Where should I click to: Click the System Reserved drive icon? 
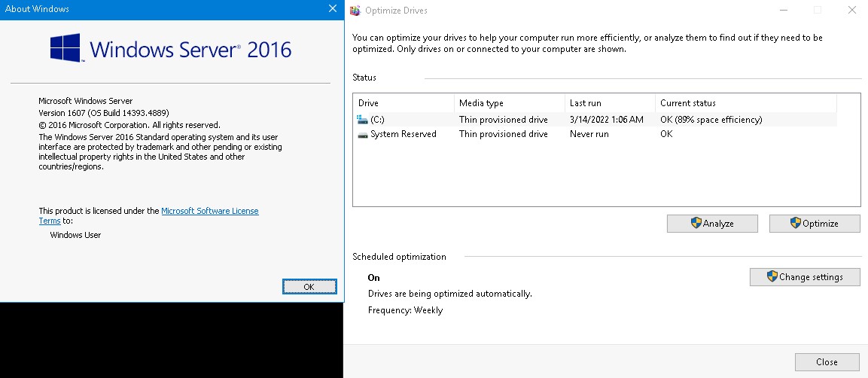pos(363,135)
